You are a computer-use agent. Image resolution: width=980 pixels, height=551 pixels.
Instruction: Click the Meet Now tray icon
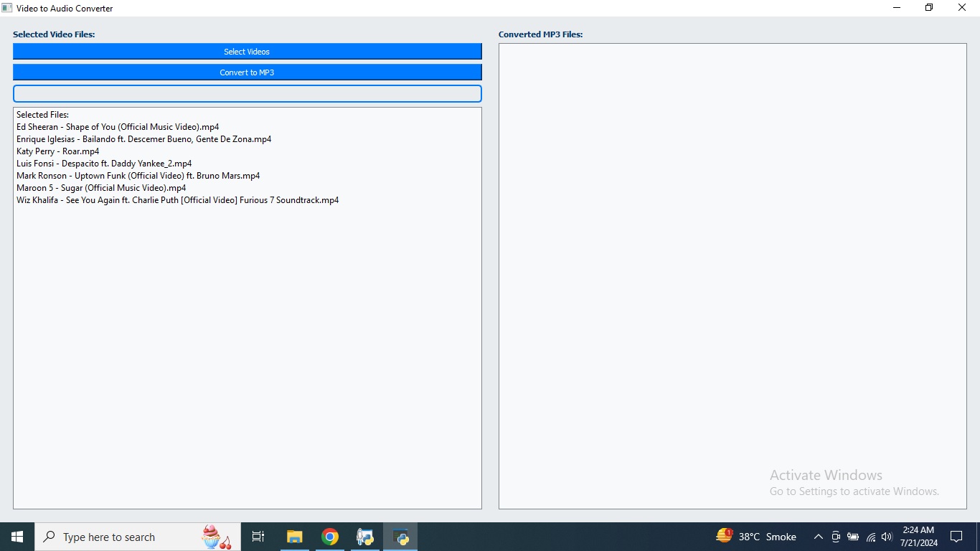[836, 537]
